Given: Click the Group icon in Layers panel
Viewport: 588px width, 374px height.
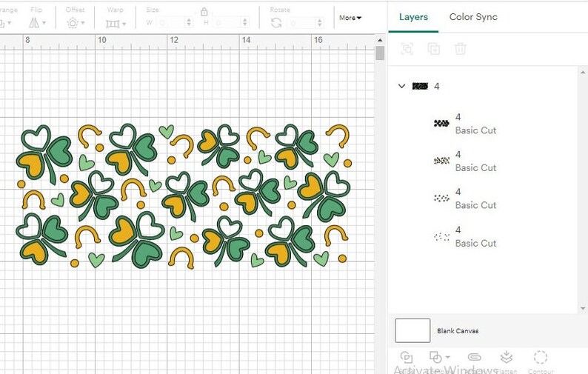Looking at the screenshot, I should coord(407,49).
